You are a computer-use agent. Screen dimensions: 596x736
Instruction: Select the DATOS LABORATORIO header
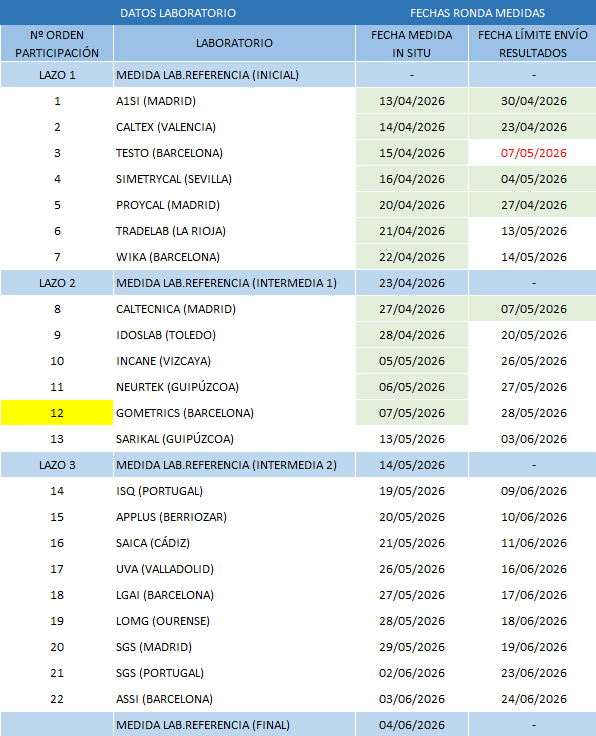[178, 13]
